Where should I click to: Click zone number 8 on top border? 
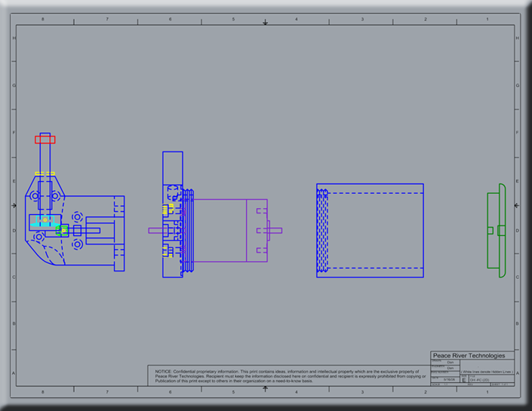pos(43,20)
